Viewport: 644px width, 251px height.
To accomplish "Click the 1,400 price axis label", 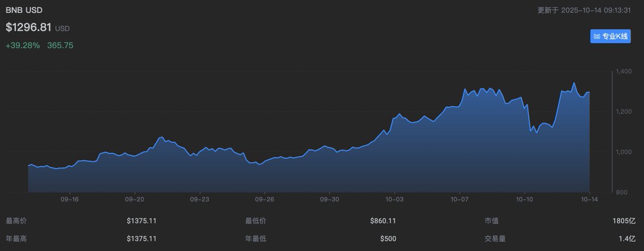I will [x=624, y=71].
